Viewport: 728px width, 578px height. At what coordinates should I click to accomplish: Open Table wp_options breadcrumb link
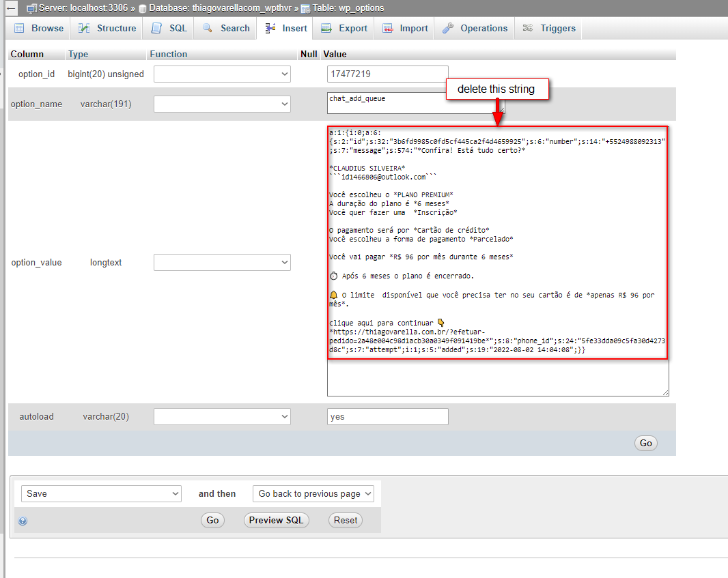pyautogui.click(x=348, y=8)
